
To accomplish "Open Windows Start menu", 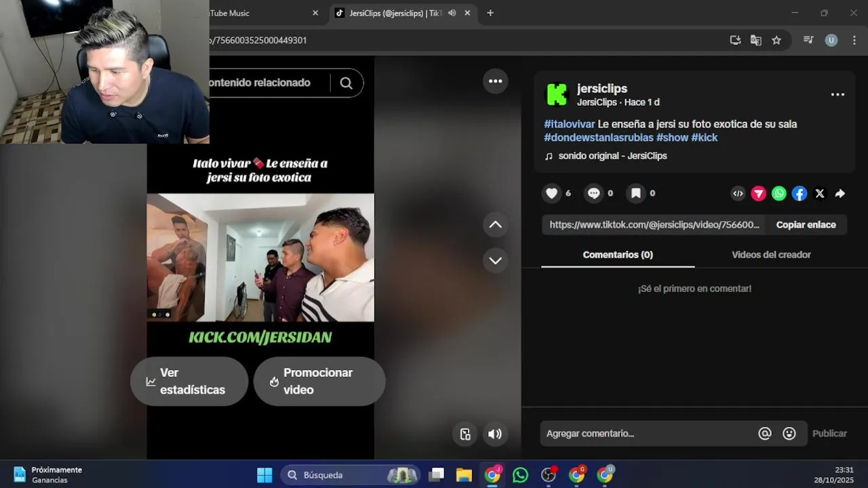I will (264, 475).
